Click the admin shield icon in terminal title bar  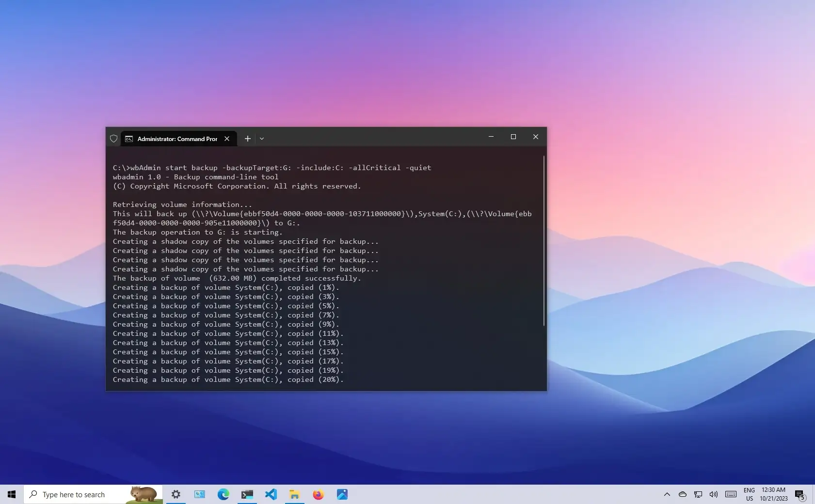click(114, 139)
